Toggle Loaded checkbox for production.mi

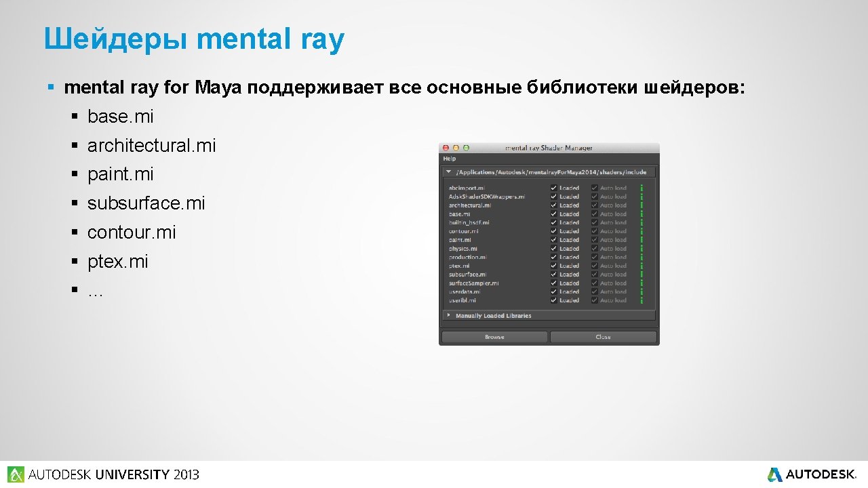point(554,258)
